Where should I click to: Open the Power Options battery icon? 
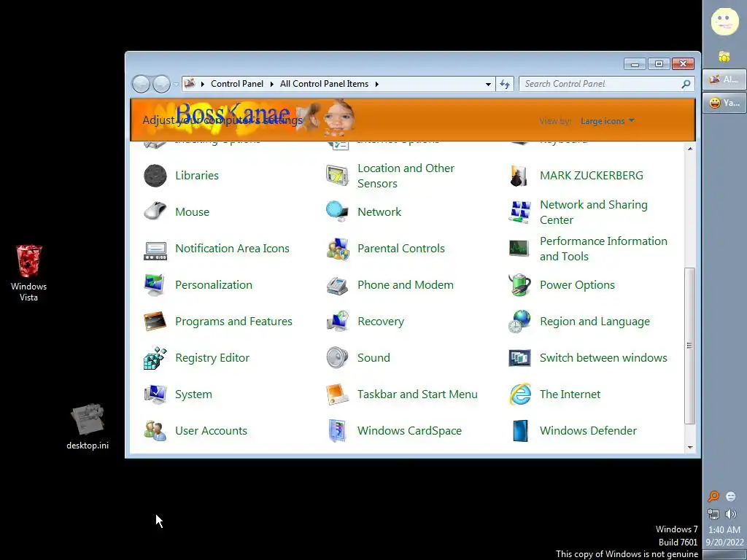(x=519, y=285)
